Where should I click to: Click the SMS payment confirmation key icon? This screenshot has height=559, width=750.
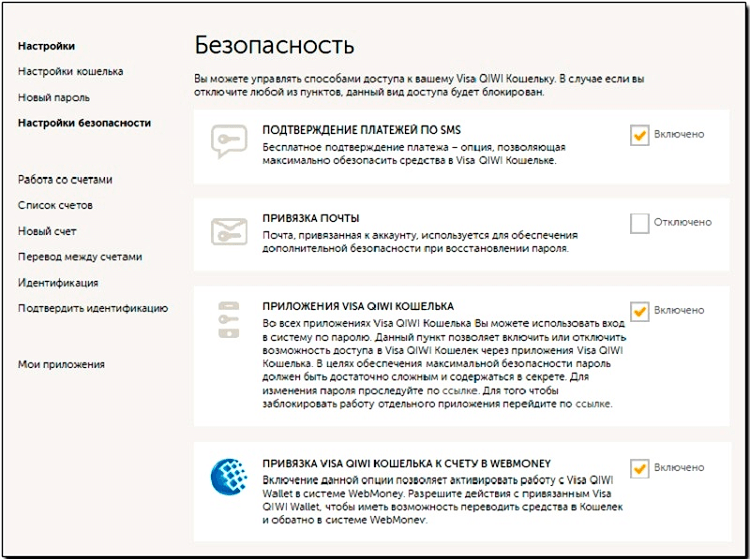[229, 142]
